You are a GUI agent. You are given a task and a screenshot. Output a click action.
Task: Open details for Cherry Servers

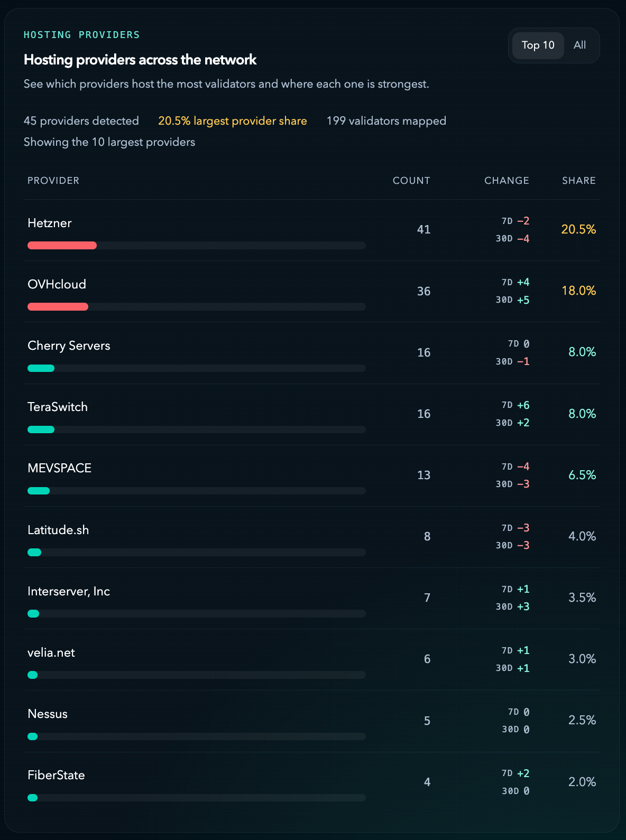(x=69, y=346)
